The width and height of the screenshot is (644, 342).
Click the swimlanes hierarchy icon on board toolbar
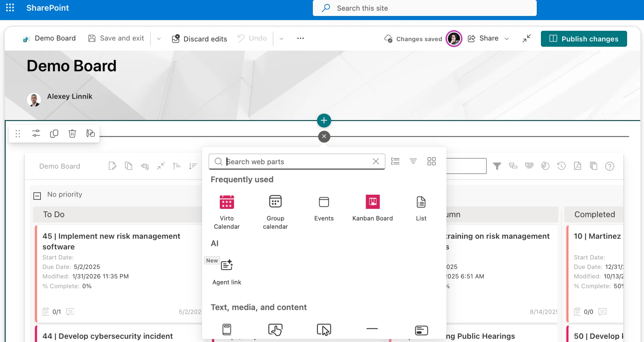point(513,166)
